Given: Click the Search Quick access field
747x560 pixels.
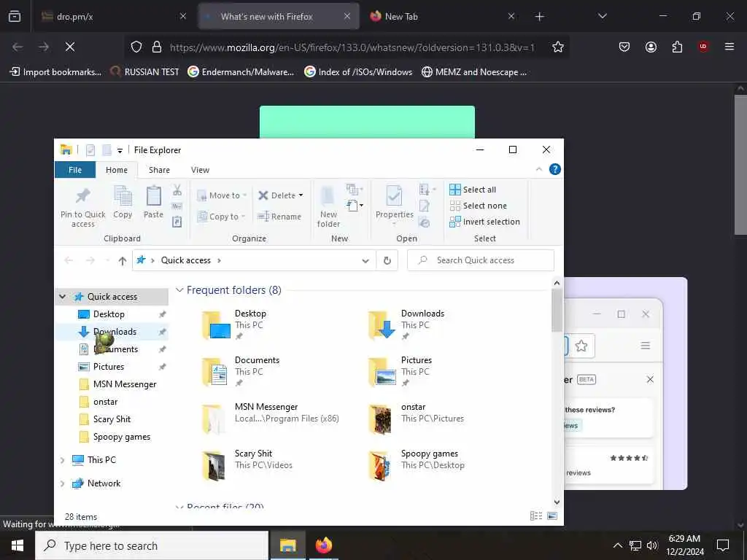Looking at the screenshot, I should [481, 260].
